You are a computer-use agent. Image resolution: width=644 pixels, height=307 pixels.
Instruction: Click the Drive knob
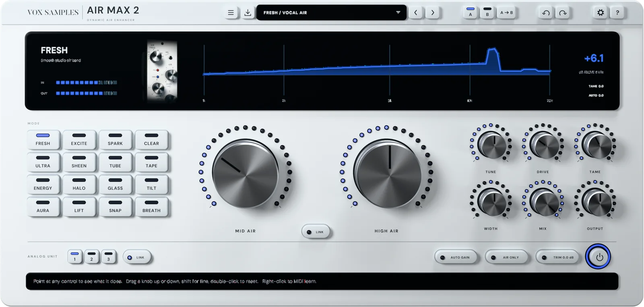544,145
